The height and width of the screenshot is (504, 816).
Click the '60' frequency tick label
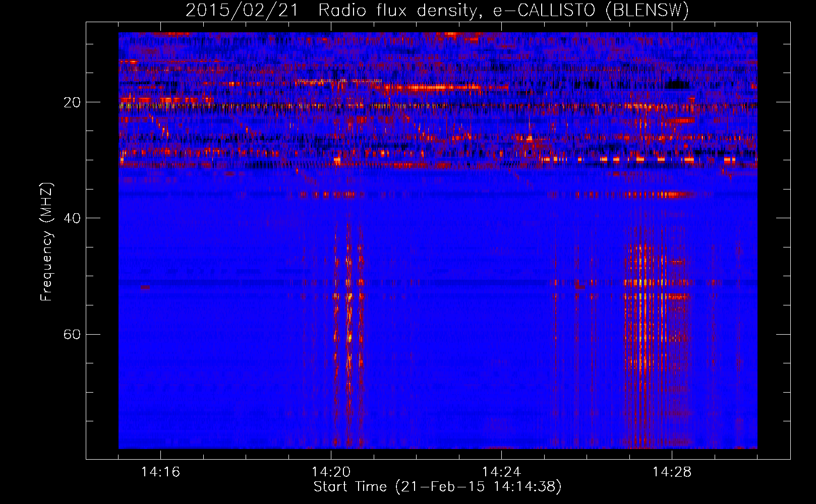coord(72,334)
